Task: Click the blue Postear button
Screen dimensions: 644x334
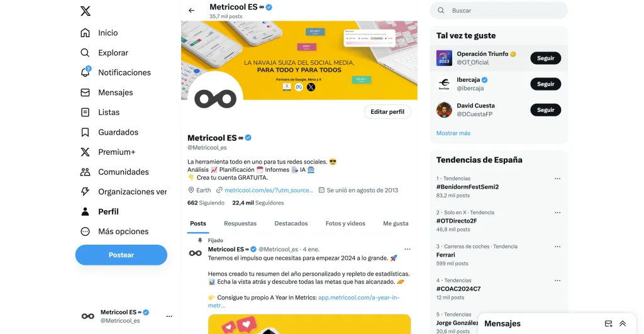Action: 121,255
